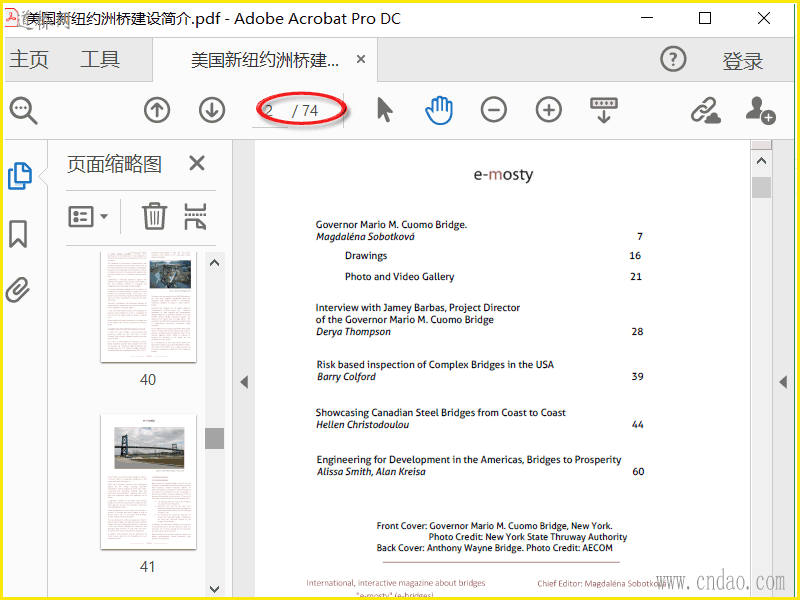The image size is (800, 600).
Task: Switch to the 工具 tab
Action: (100, 59)
